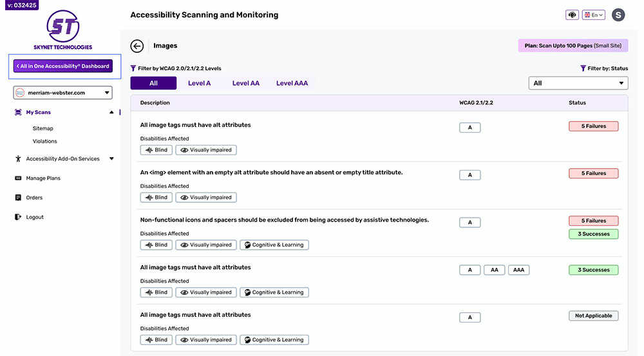
Task: Open the user avatar S menu
Action: [x=618, y=15]
